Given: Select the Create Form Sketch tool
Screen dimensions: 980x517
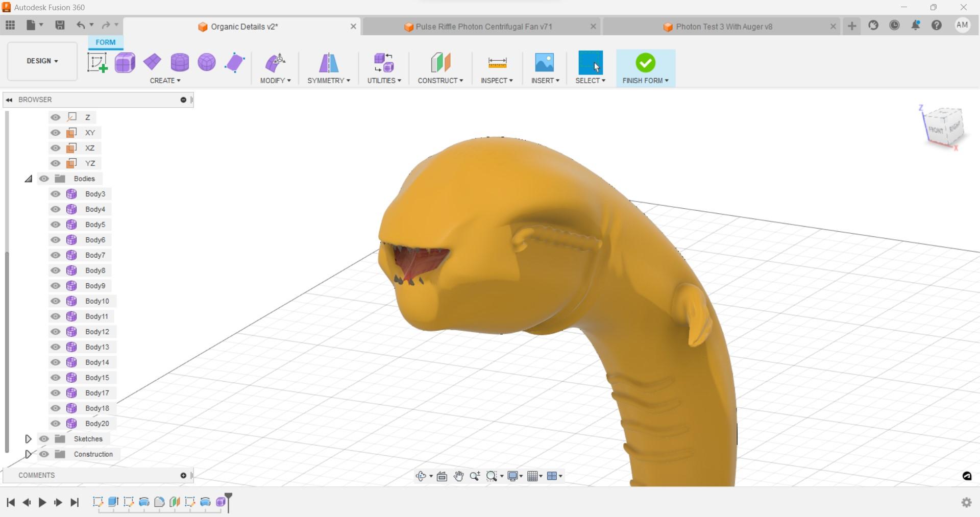Looking at the screenshot, I should coord(97,62).
